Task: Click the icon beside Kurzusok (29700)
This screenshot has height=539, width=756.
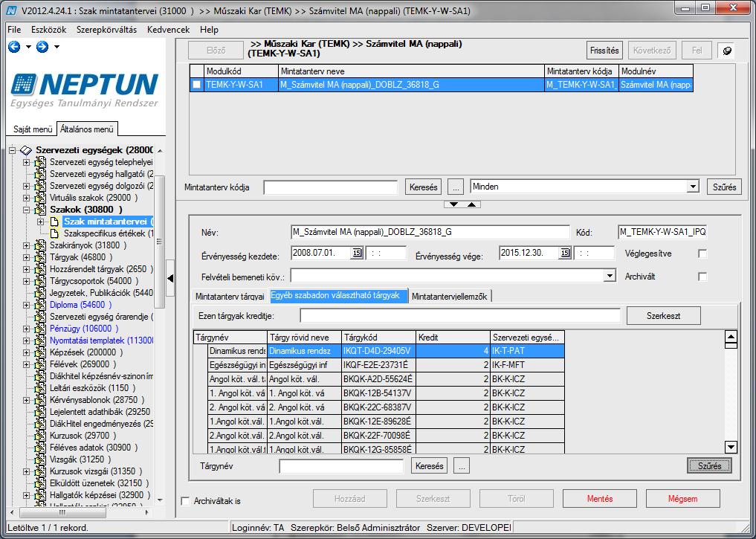Action: click(x=40, y=436)
